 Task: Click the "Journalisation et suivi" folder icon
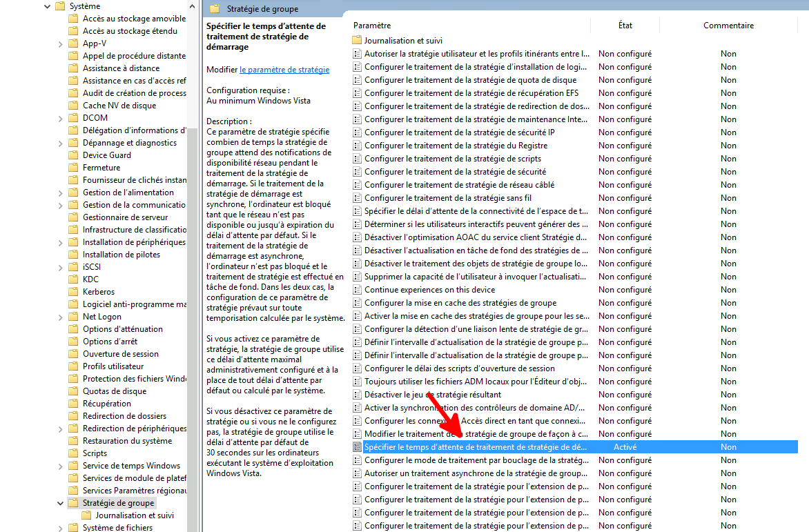(358, 40)
